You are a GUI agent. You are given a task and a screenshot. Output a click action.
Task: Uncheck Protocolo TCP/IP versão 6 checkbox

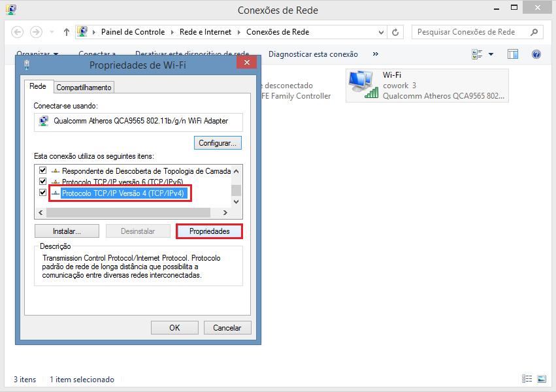43,182
